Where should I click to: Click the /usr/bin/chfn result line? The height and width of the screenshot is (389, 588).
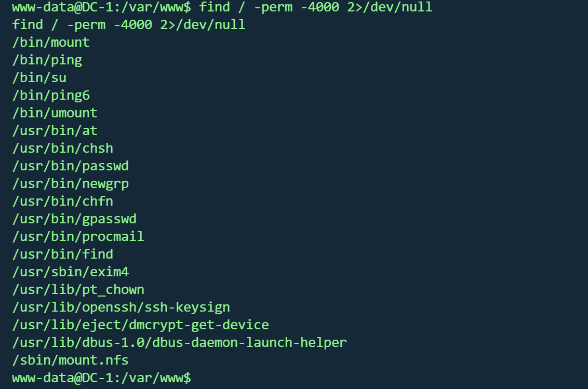(x=63, y=201)
